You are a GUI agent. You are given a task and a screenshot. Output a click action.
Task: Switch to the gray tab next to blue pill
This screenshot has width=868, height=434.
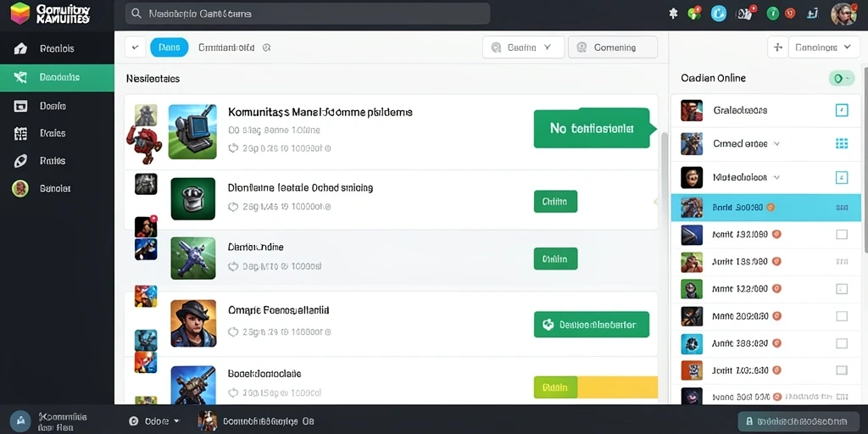(226, 47)
